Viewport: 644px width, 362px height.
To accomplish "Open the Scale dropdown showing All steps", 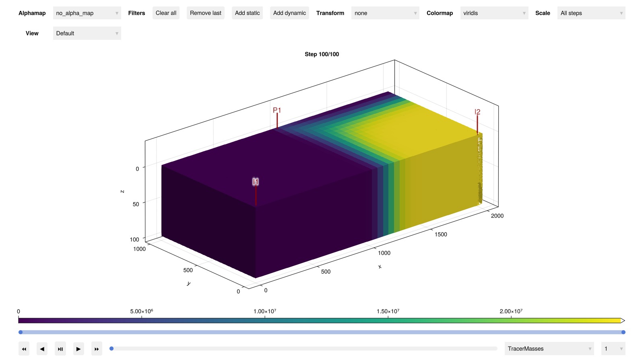I will click(x=591, y=13).
